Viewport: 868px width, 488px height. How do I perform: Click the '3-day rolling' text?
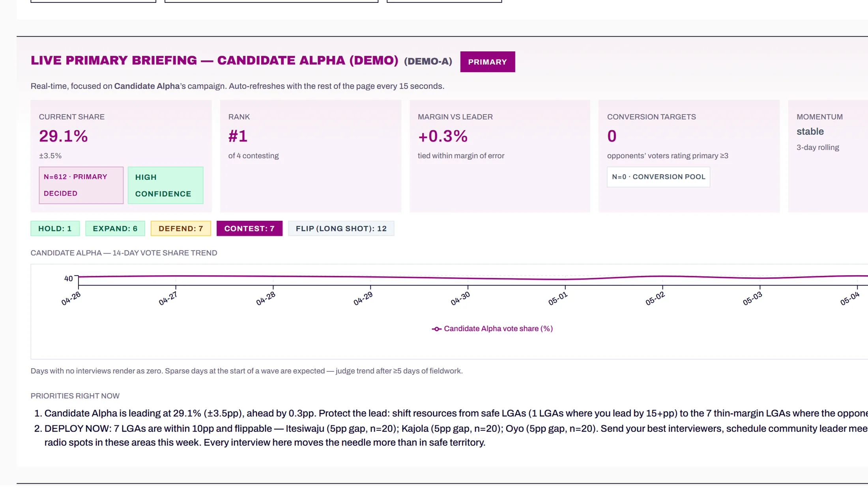point(817,147)
